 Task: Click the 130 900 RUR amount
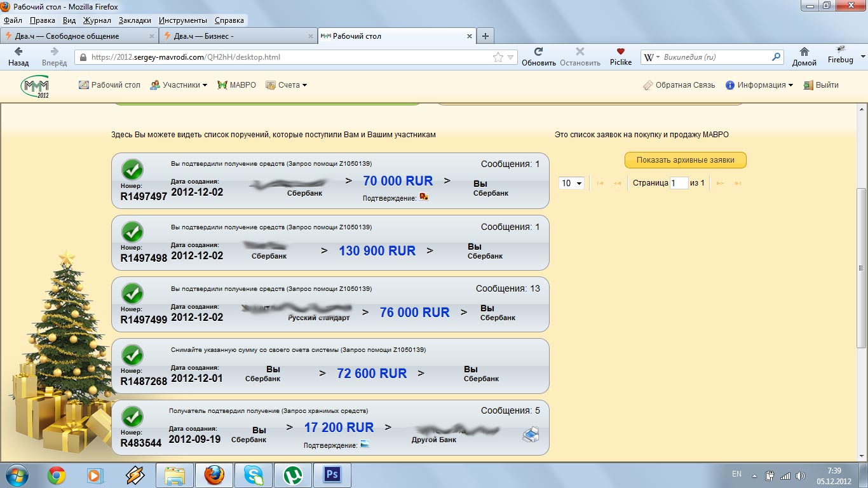click(377, 251)
